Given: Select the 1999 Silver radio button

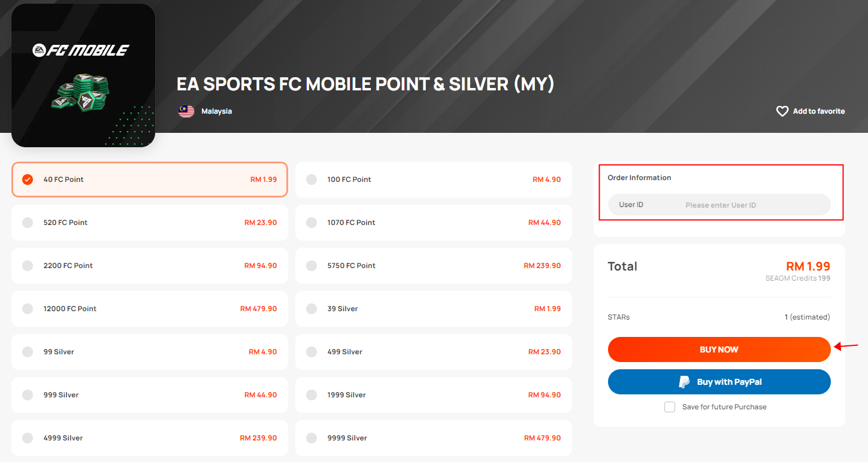Looking at the screenshot, I should 311,395.
